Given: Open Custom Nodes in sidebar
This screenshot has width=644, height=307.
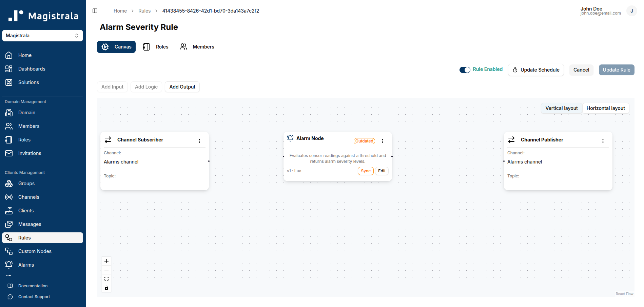Looking at the screenshot, I should click(x=42, y=251).
